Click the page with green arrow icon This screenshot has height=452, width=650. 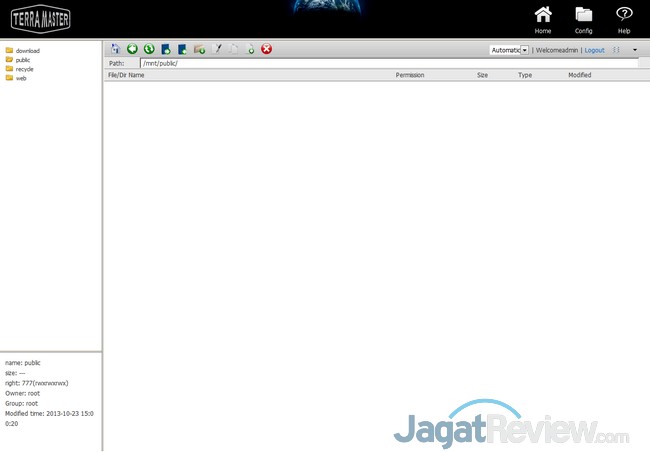pyautogui.click(x=250, y=49)
